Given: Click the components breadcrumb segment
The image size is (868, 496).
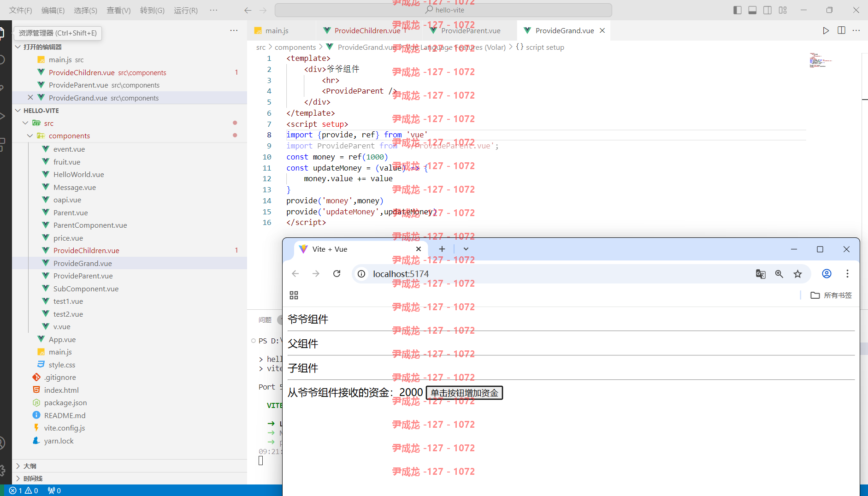Looking at the screenshot, I should (295, 47).
